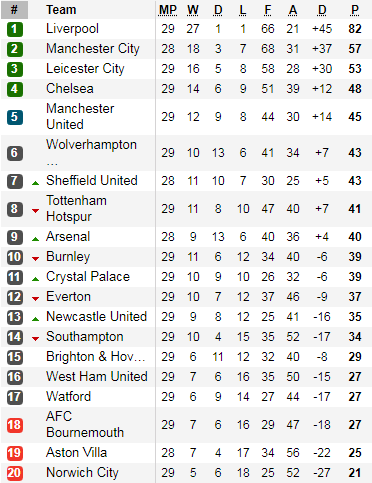Click gray rank 6 badge for Wolverhampton

click(x=15, y=153)
